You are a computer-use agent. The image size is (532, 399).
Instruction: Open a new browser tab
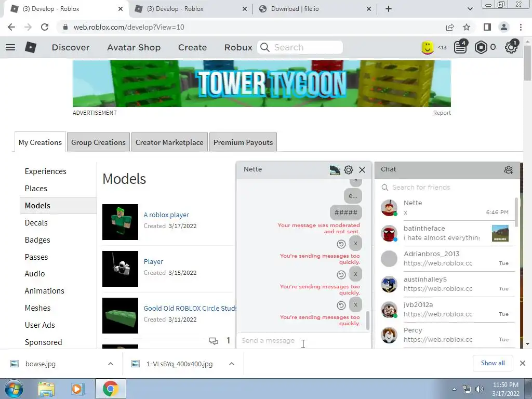tap(389, 9)
